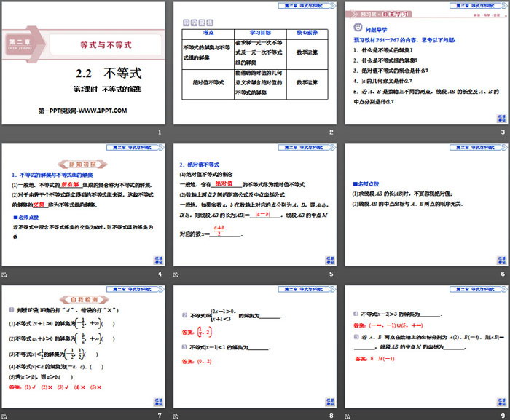Viewport: 510px width, 420px height.
Task: Click the animation star icon below slide 6
Action: tap(347, 274)
